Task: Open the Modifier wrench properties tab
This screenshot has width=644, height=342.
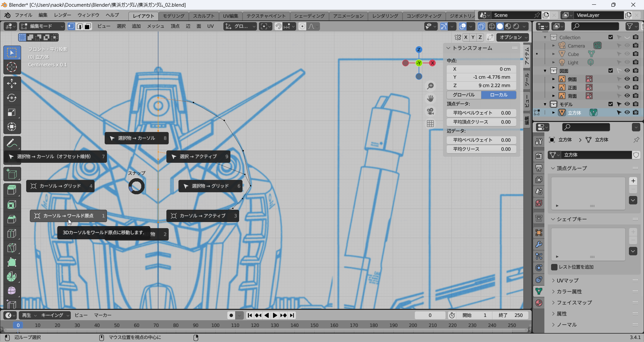Action: click(539, 245)
